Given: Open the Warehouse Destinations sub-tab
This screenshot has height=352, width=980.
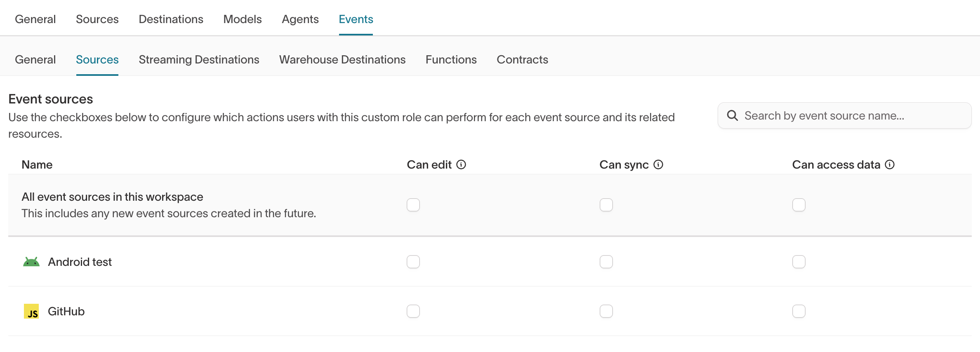Looking at the screenshot, I should [342, 59].
